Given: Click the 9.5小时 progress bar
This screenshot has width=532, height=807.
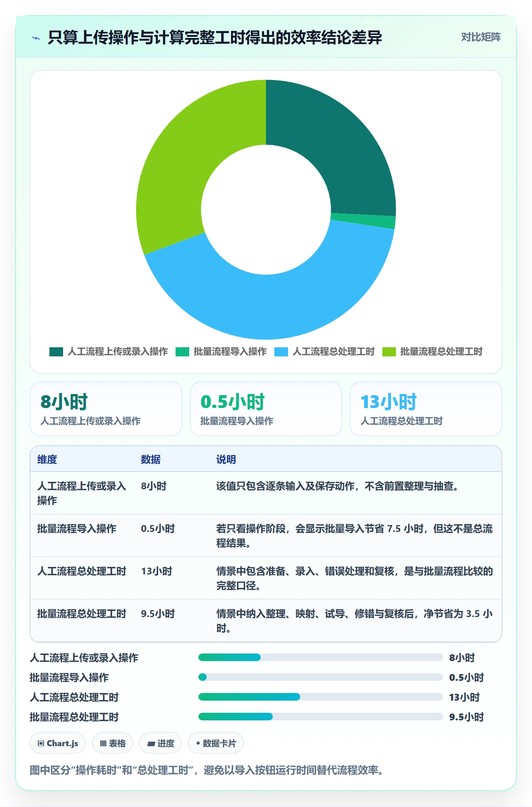Looking at the screenshot, I should 321,717.
